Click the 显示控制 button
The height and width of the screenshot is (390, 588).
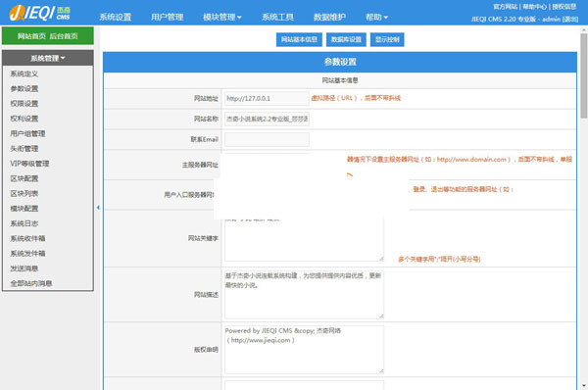pos(387,39)
